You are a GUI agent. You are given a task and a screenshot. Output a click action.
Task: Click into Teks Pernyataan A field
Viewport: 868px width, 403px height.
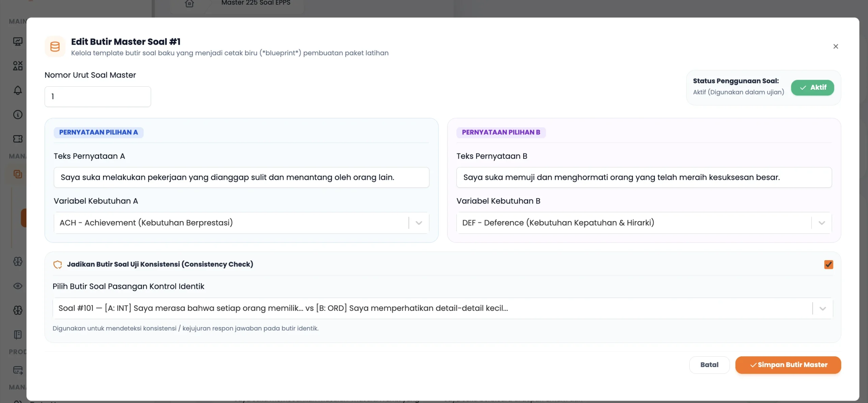[x=241, y=177]
